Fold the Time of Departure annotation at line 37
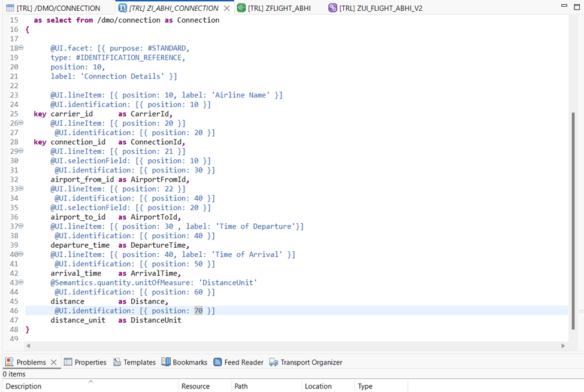Viewport: 584px width, 392px height. (22, 226)
